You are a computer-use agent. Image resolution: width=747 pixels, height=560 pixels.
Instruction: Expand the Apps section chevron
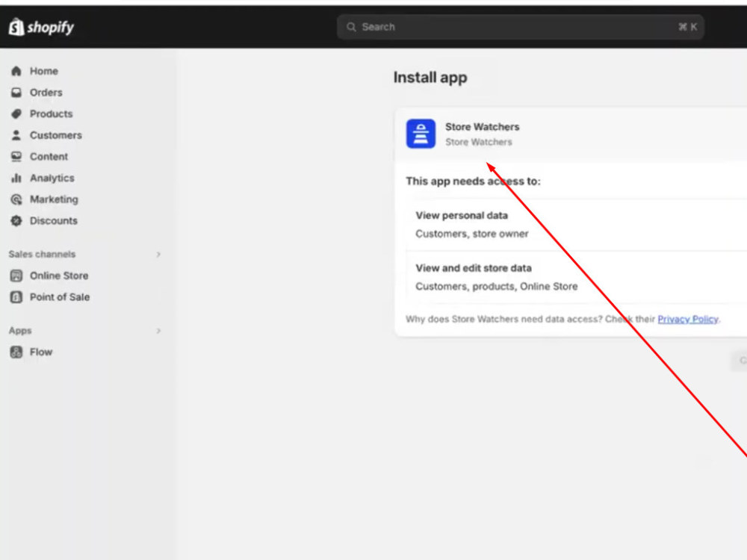pyautogui.click(x=158, y=331)
